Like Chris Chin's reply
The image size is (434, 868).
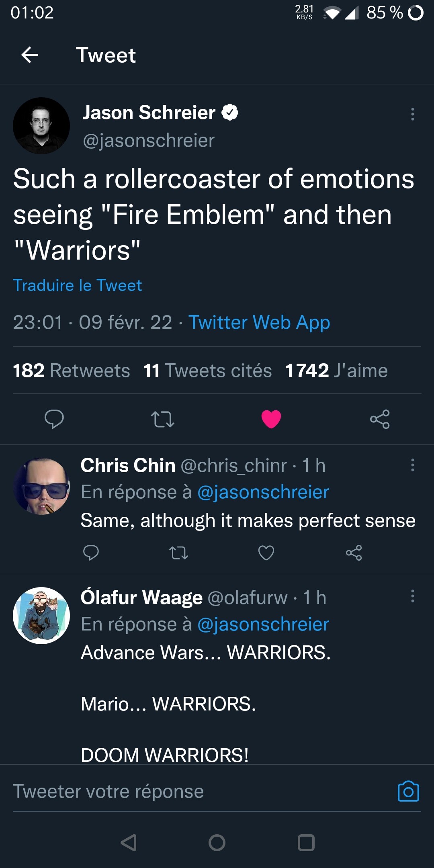pos(266,553)
